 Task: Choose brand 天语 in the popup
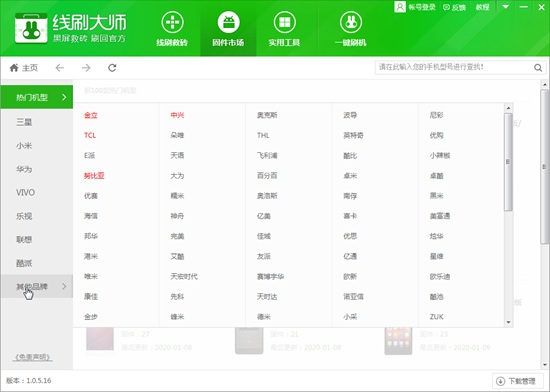(x=177, y=155)
